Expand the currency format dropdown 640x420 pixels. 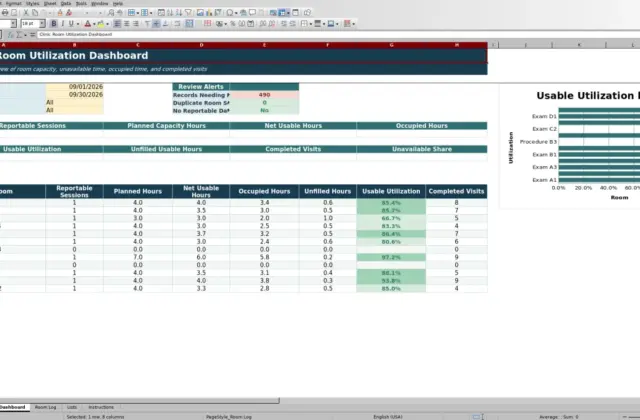click(x=226, y=24)
